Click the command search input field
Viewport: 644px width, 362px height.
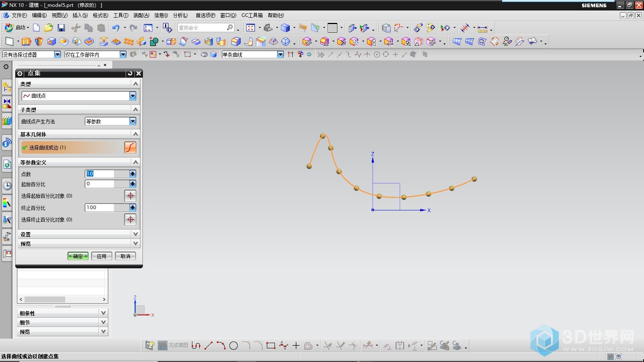pos(202,27)
